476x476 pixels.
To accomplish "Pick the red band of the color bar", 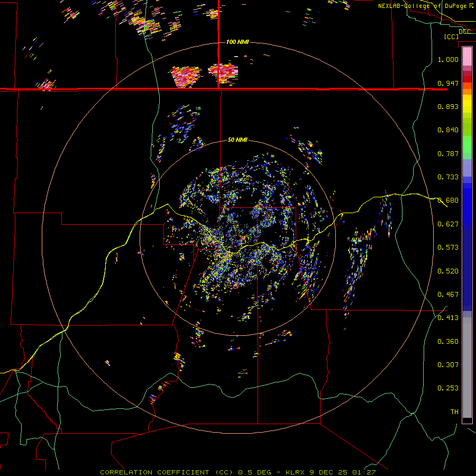I will pyautogui.click(x=467, y=79).
